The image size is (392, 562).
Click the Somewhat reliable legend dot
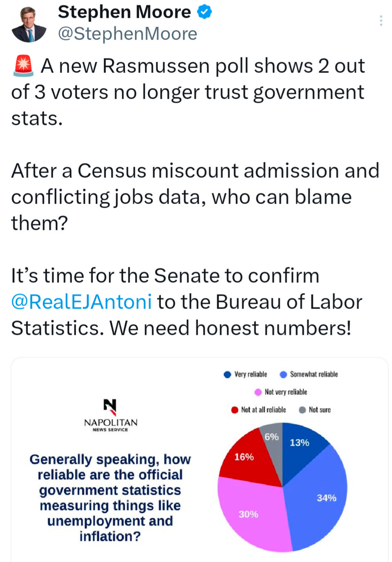[283, 375]
